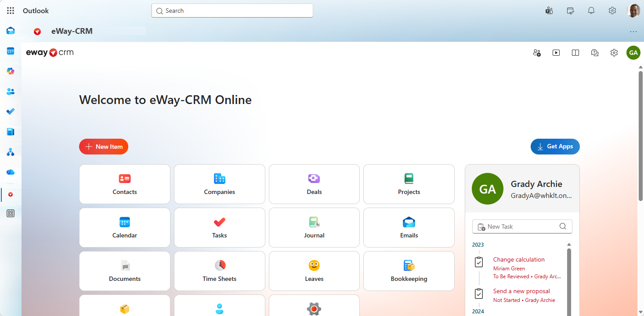Open the partially visible box tile
Viewport: 644px width, 316px height.
tap(125, 305)
